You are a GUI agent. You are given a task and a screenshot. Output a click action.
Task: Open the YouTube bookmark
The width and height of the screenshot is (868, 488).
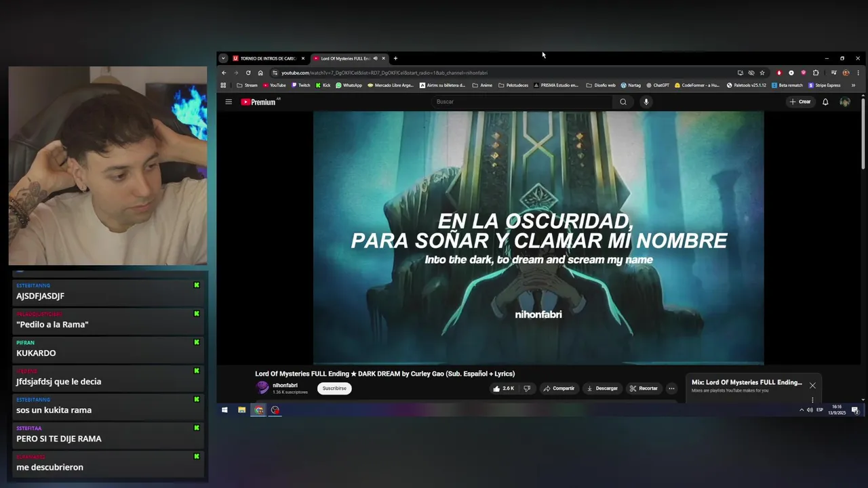[274, 85]
